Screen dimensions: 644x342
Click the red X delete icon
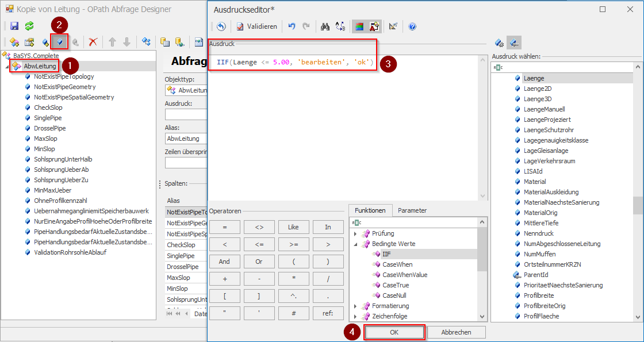[93, 42]
